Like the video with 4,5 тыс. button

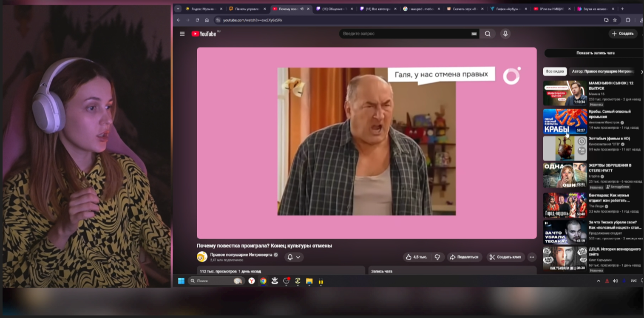pyautogui.click(x=417, y=257)
